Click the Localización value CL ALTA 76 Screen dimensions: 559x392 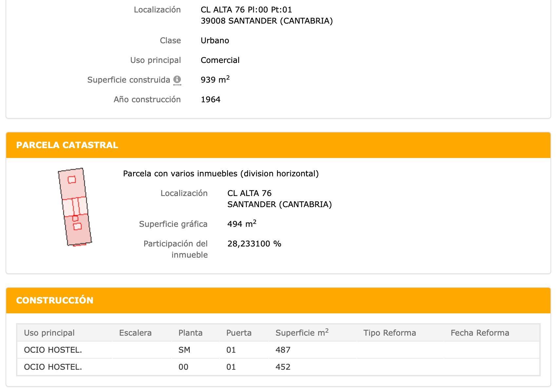pos(249,193)
